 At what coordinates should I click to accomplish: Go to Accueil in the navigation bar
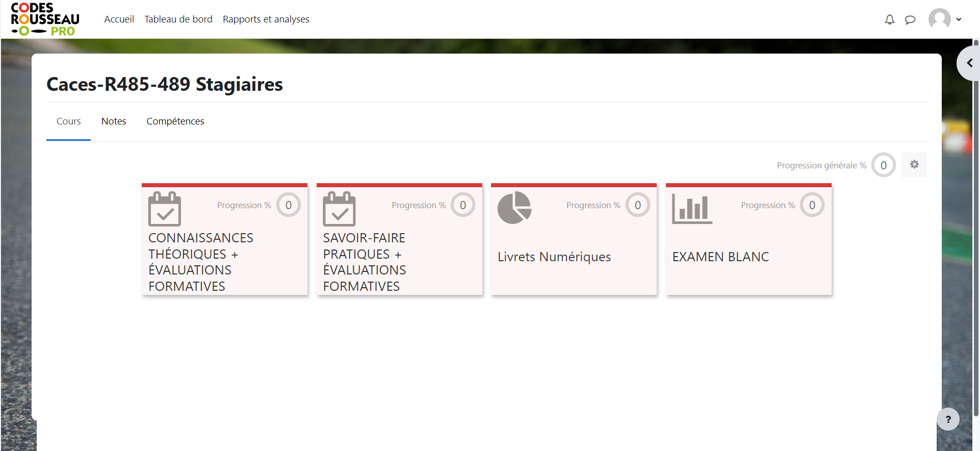119,19
